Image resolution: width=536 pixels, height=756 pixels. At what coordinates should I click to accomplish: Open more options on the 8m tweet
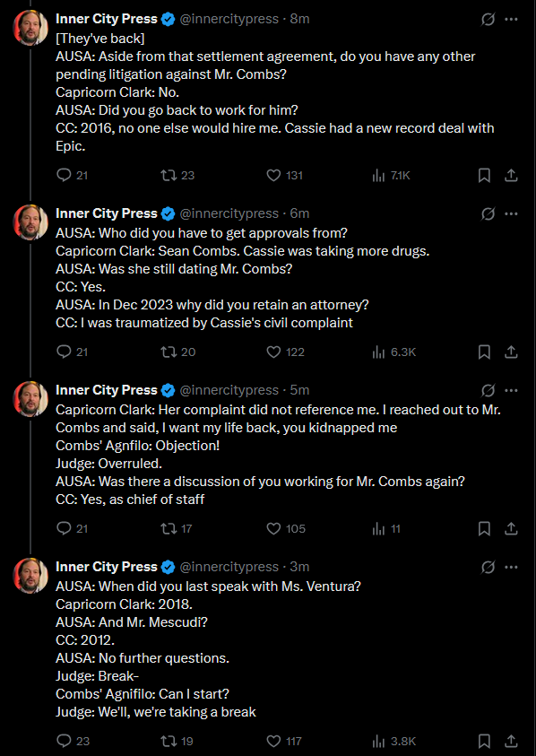(x=511, y=20)
